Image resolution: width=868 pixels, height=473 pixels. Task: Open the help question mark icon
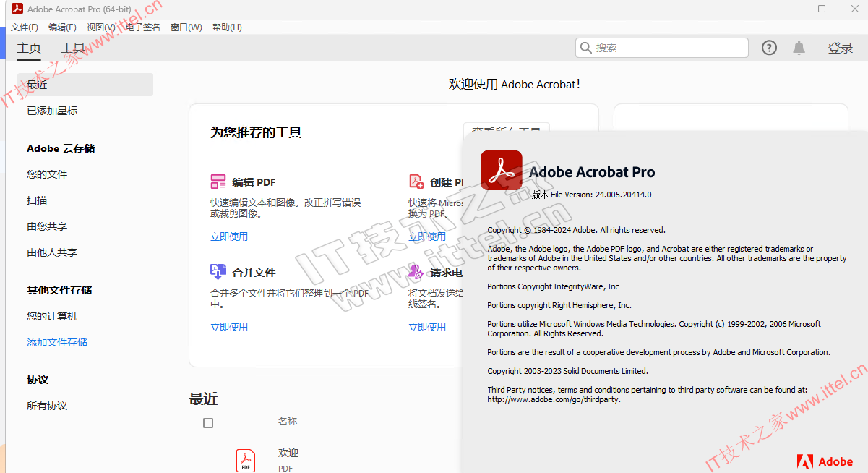point(769,48)
